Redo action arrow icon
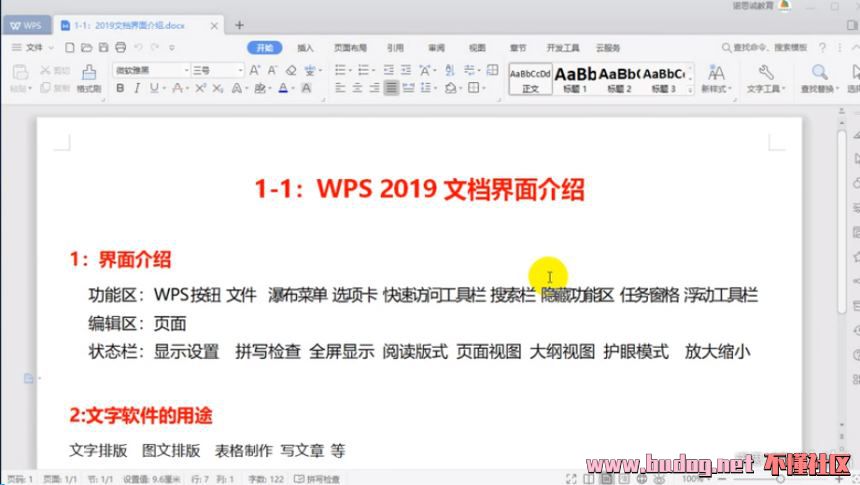Screen dimensions: 860x485 [155, 48]
